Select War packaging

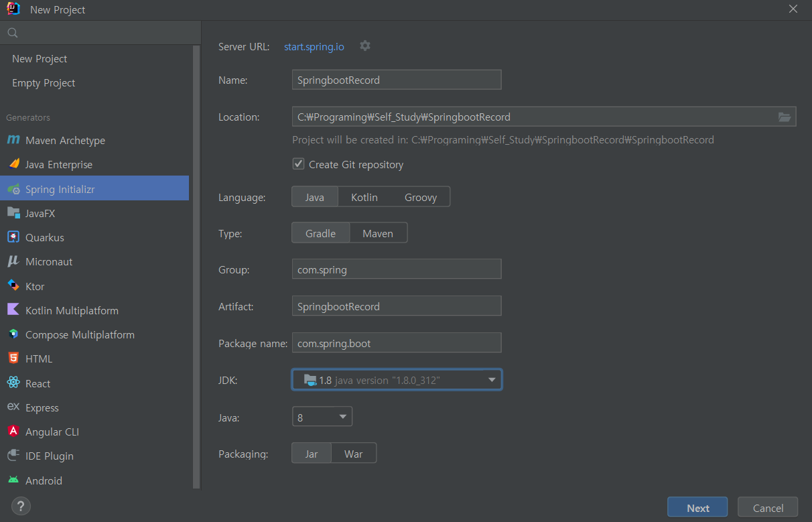[354, 454]
